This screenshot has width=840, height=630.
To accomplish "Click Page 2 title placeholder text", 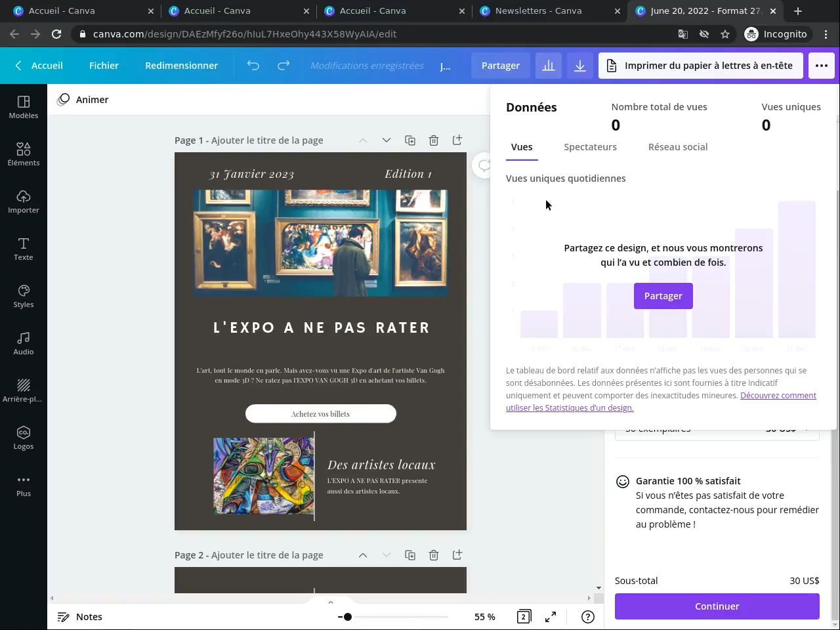I will pos(267,555).
